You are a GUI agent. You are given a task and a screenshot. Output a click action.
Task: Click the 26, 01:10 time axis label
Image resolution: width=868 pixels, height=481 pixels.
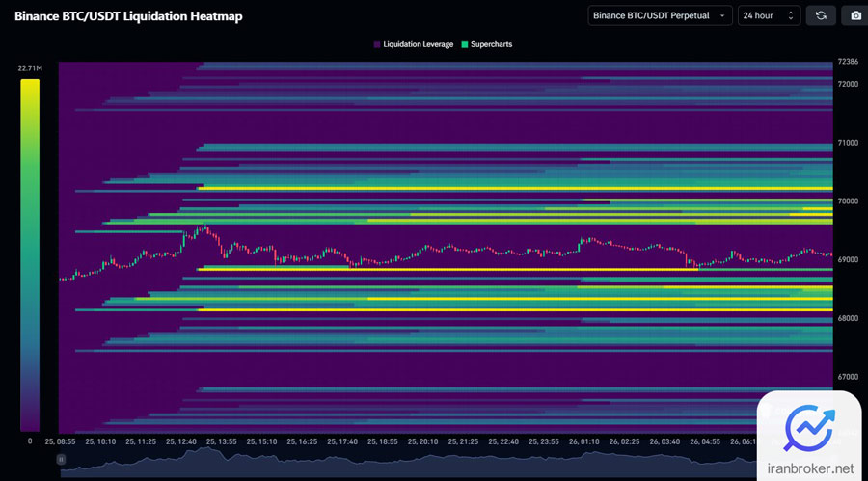click(x=584, y=441)
